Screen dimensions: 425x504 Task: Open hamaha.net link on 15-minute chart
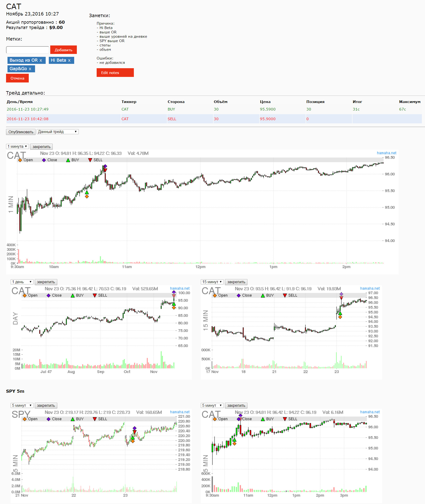pos(370,288)
